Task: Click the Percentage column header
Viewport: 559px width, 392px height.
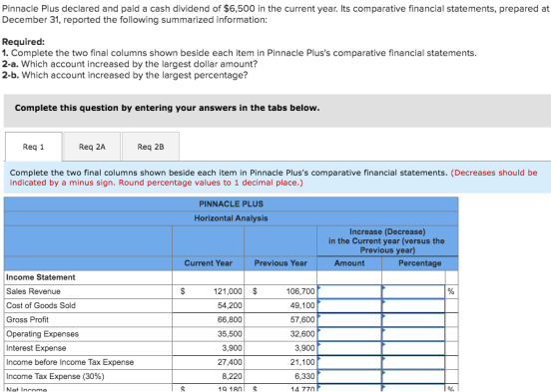Action: click(420, 263)
